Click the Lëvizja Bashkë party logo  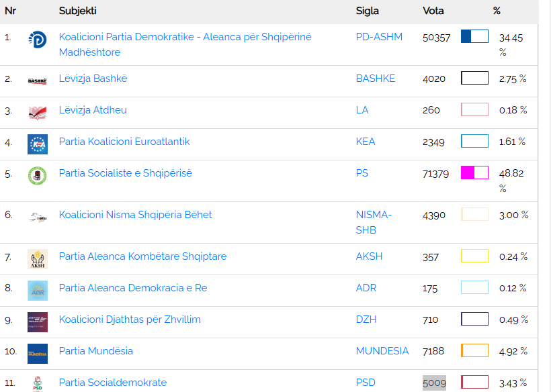[37, 81]
